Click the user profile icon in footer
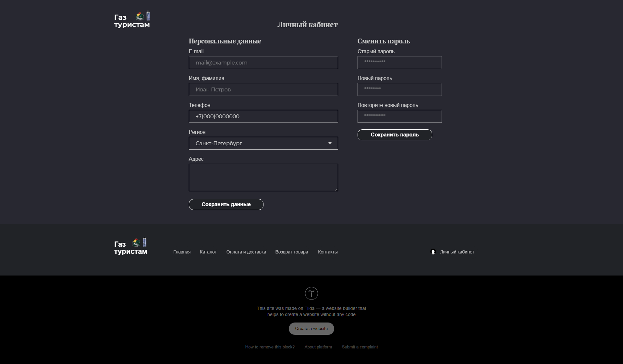Screen dimensions: 623x364 (x=433, y=252)
